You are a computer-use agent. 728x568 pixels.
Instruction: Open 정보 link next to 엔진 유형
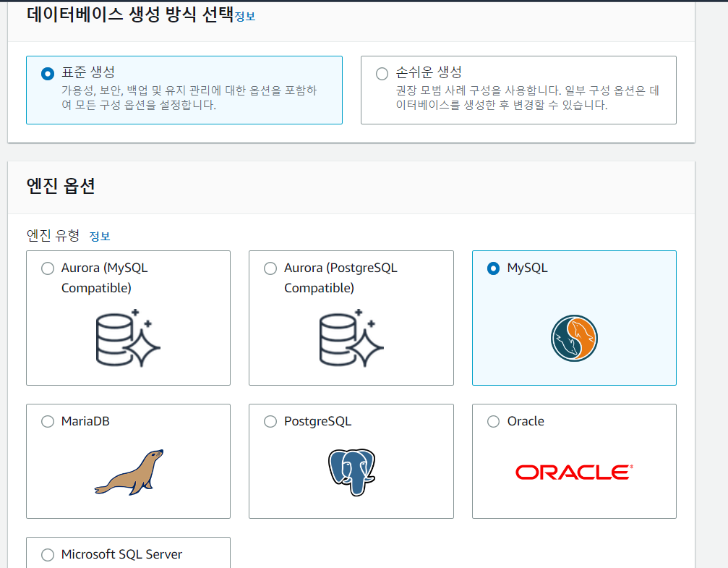click(99, 236)
